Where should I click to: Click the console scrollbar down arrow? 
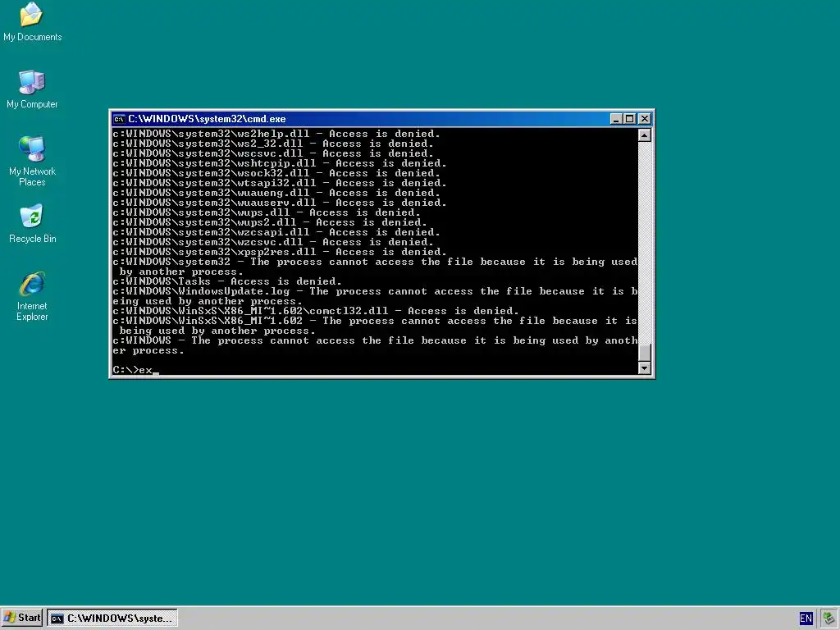(x=645, y=368)
